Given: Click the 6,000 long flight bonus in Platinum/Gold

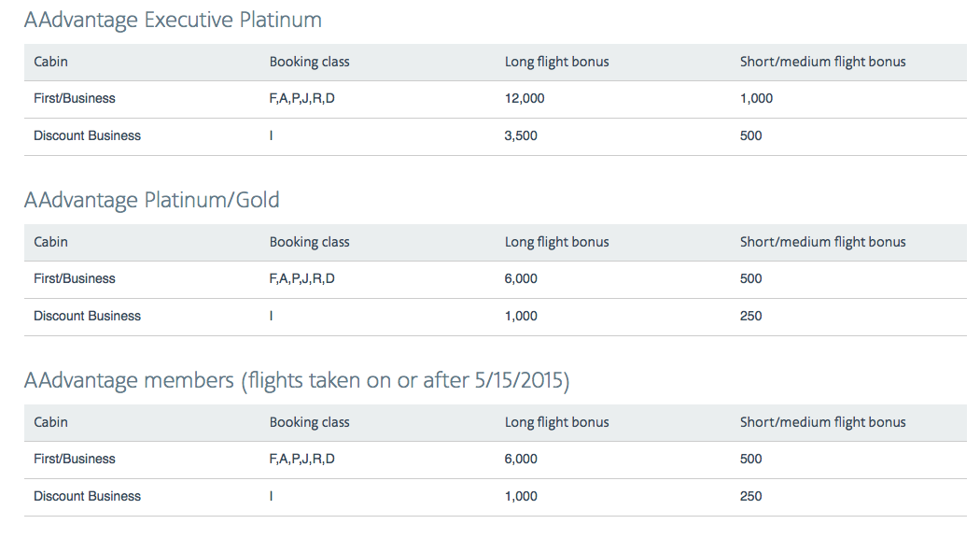Looking at the screenshot, I should [x=521, y=278].
